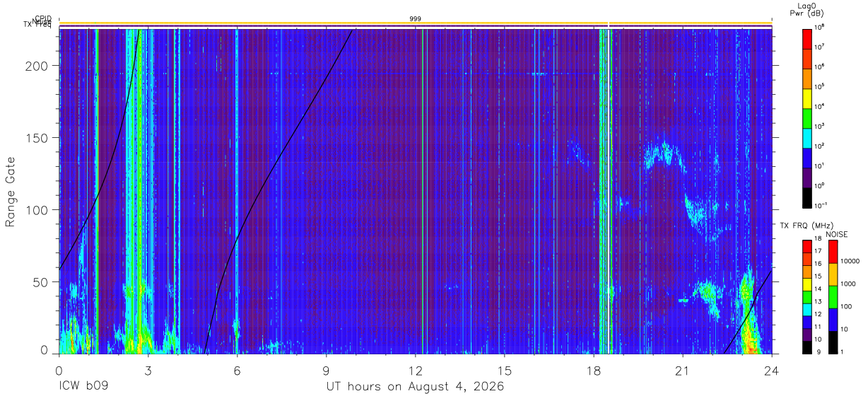Click the '1000' label on NOISE scale
Image resolution: width=868 pixels, height=401 pixels.
[848, 284]
